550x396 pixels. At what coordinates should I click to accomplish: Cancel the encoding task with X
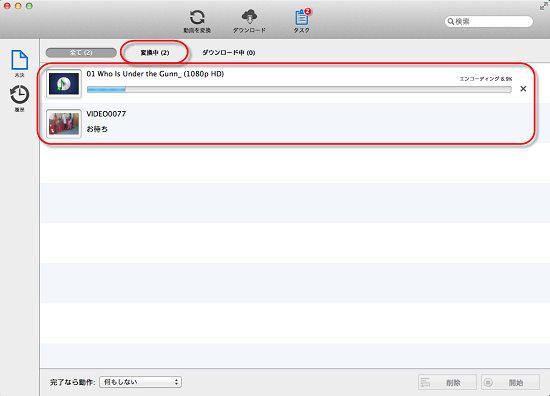(523, 89)
